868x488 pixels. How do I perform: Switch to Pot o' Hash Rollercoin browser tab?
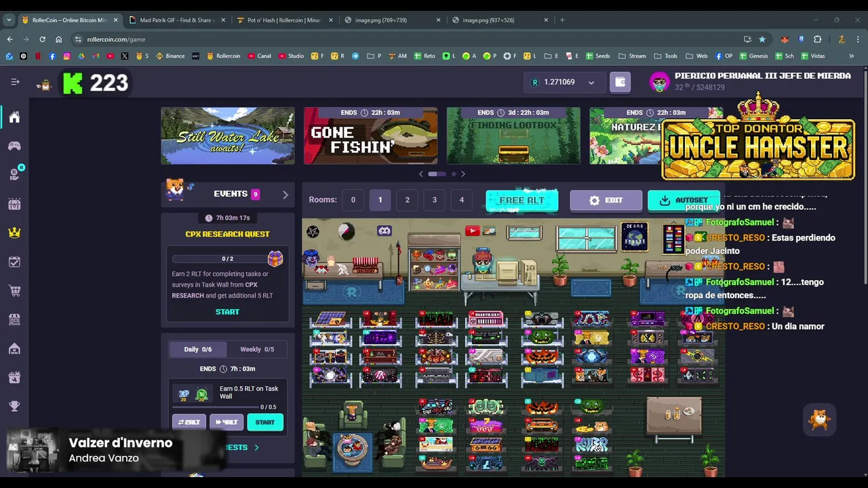(285, 20)
